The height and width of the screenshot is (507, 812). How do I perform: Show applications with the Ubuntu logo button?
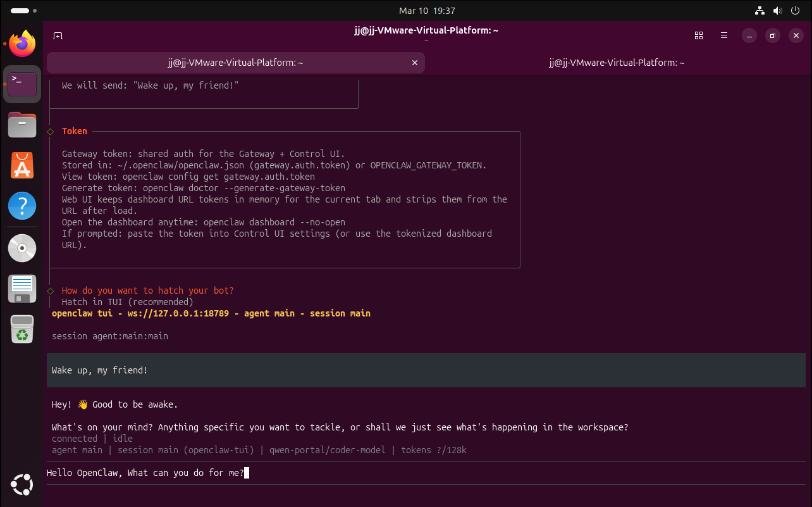[22, 485]
